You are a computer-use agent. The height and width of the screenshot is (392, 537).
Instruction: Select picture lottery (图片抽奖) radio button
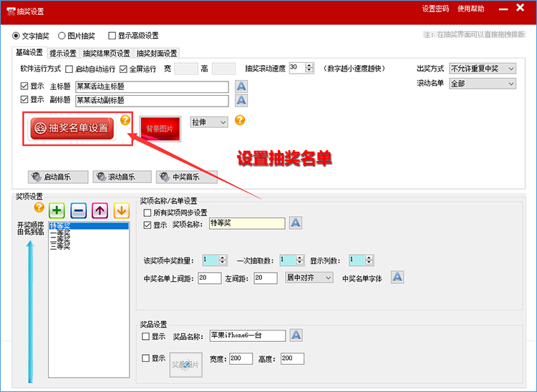[62, 36]
